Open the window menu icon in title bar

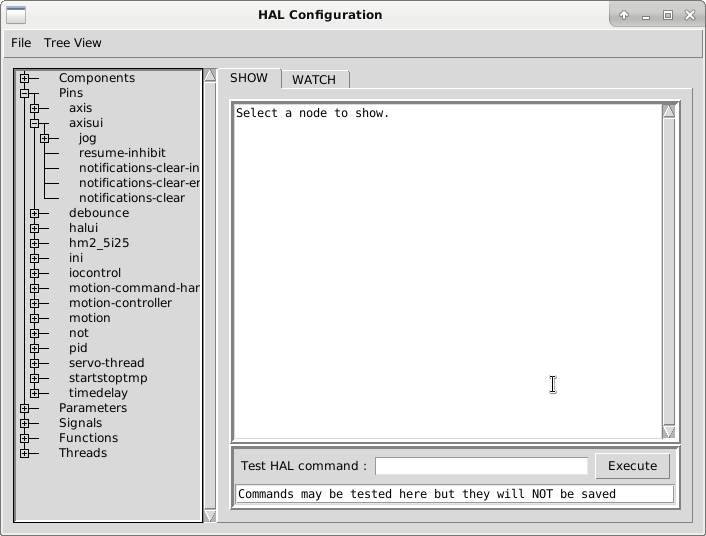click(x=15, y=15)
